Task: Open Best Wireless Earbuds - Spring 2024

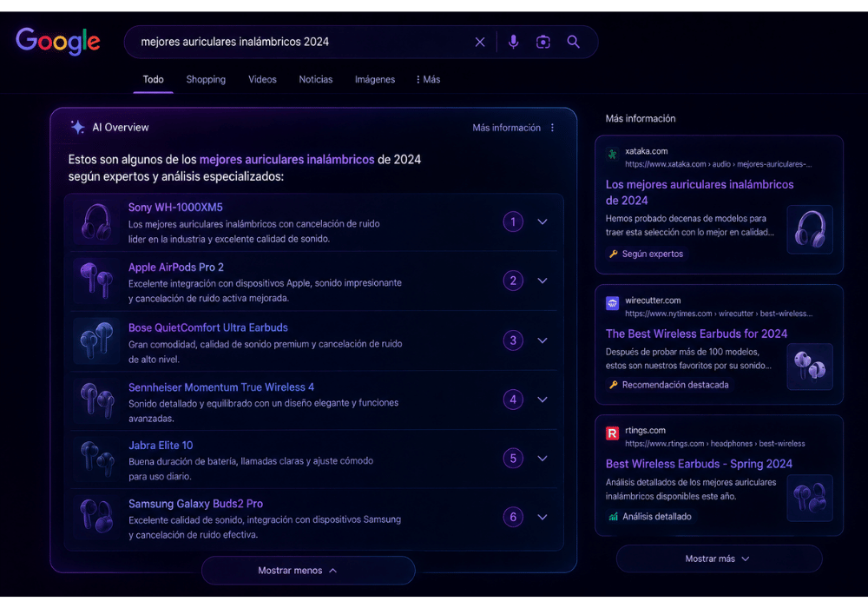Action: tap(699, 464)
